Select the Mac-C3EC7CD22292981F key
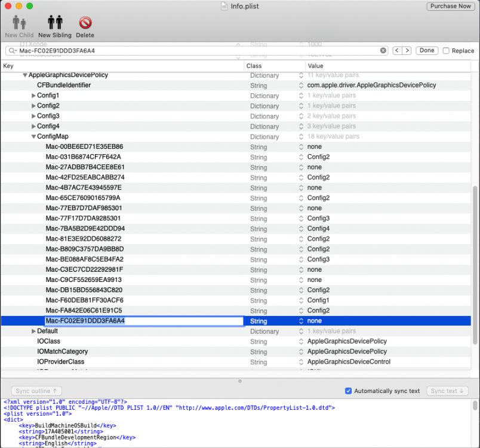This screenshot has width=480, height=448. 85,270
